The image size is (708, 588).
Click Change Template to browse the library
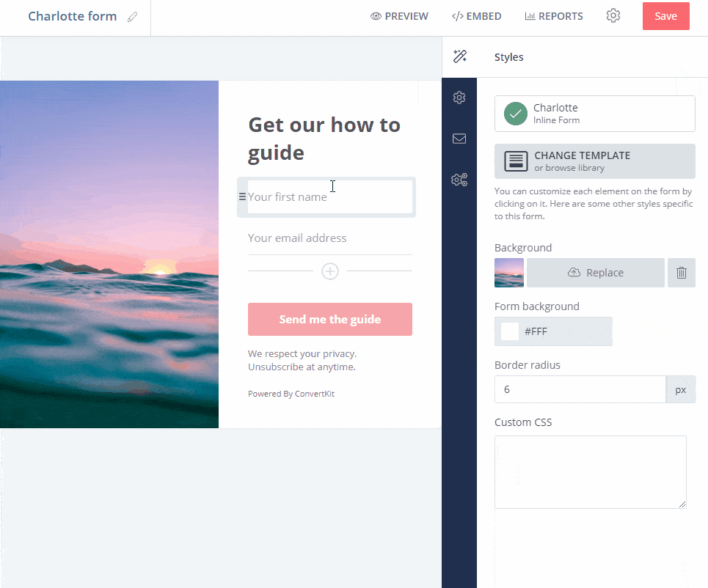click(x=594, y=161)
